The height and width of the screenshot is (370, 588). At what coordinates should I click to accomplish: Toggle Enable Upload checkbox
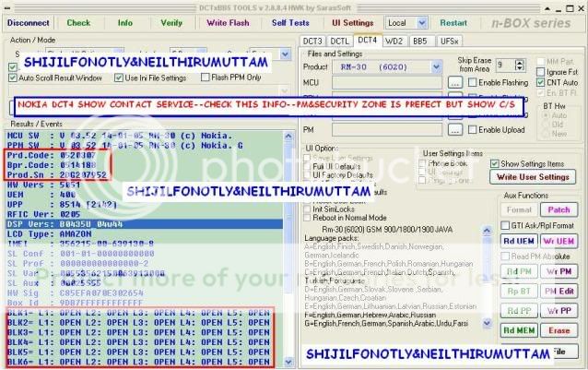click(473, 130)
